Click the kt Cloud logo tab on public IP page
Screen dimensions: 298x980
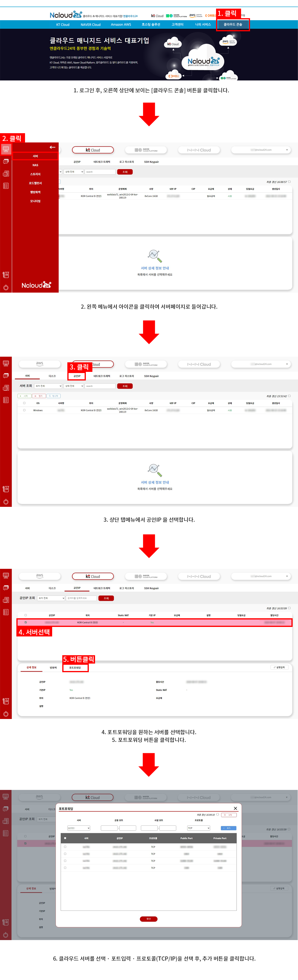tap(93, 576)
